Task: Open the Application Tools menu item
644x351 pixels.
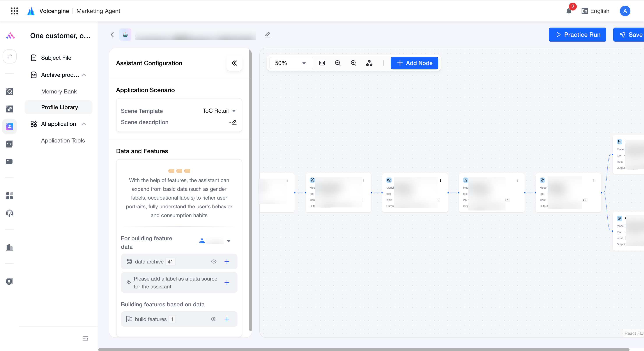Action: coord(63,140)
